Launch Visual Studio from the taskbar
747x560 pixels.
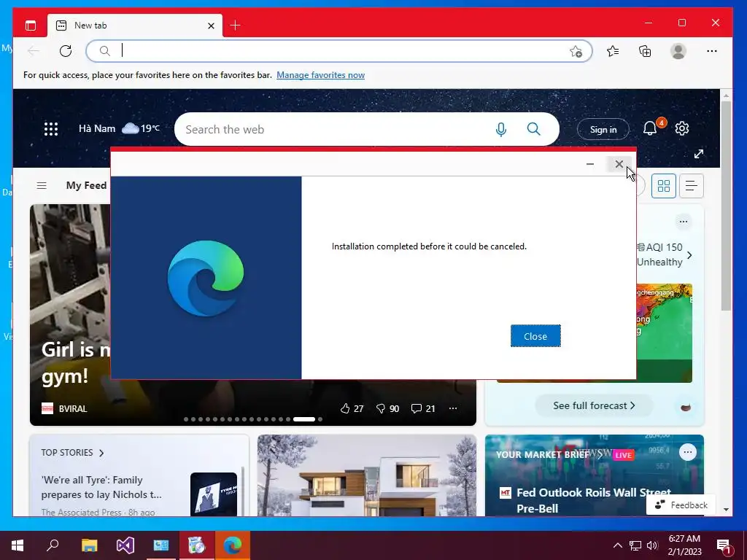(x=125, y=545)
